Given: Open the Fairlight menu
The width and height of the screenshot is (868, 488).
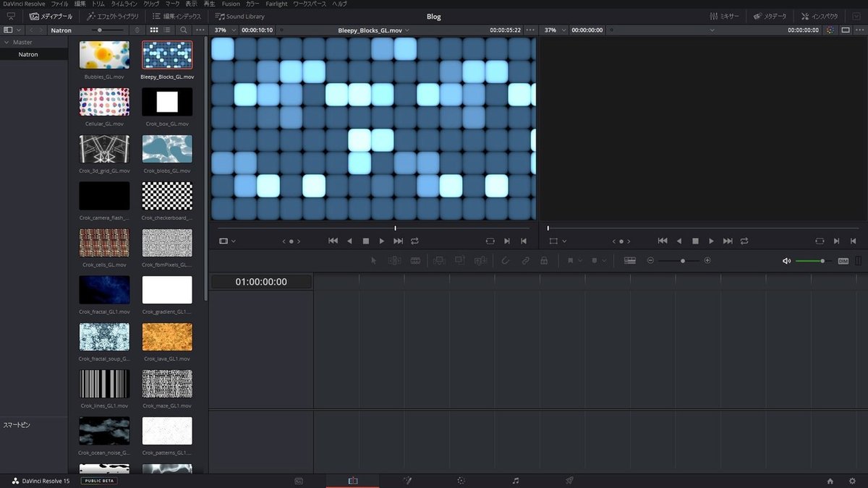Looking at the screenshot, I should (276, 4).
